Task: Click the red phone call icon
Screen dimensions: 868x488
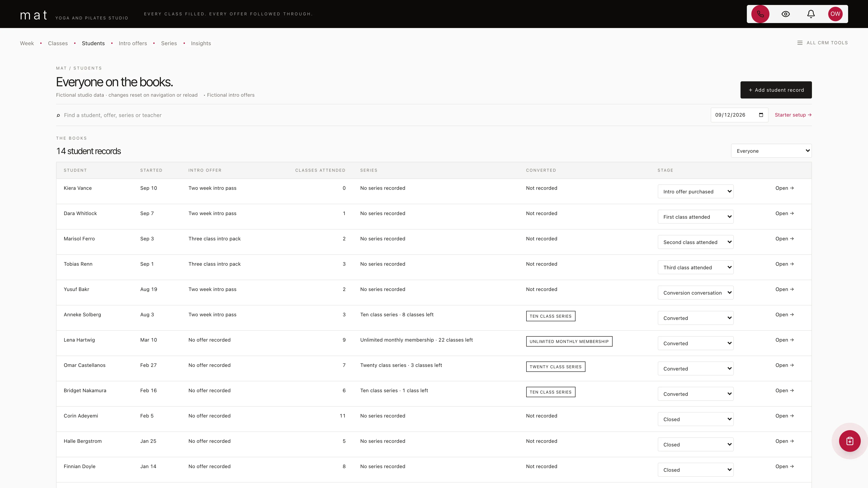Action: coord(760,14)
